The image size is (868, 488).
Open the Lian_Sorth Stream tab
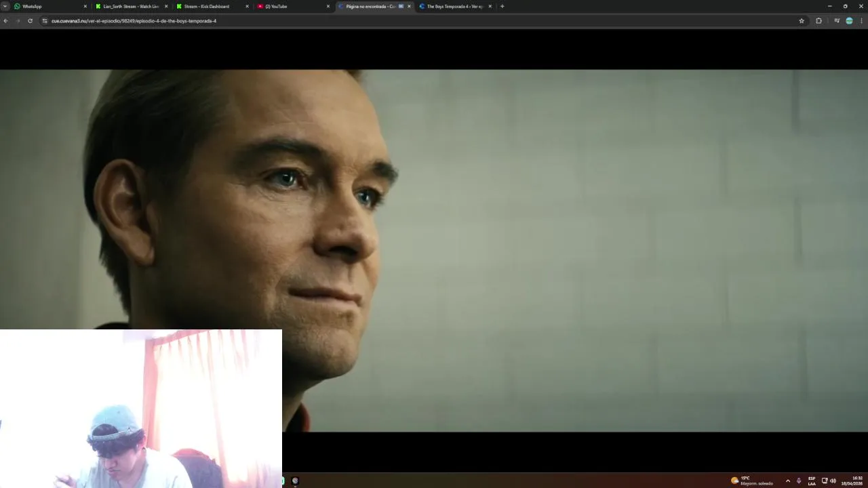pos(132,6)
